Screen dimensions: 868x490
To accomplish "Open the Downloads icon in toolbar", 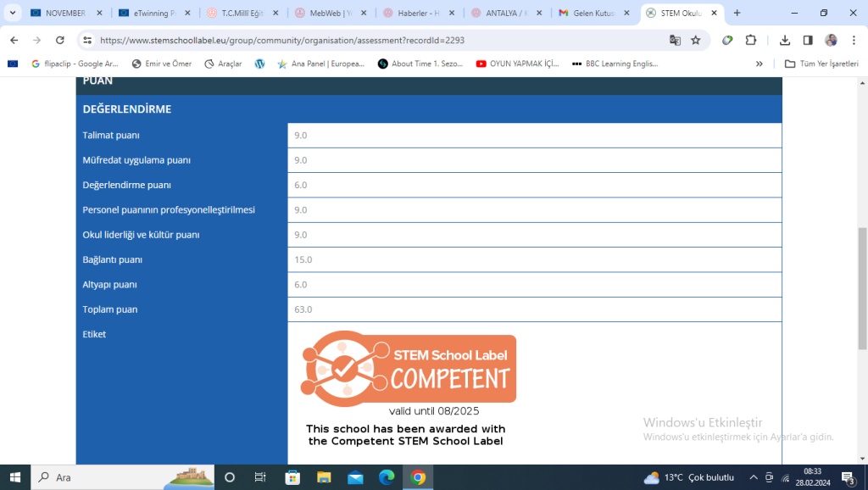I will (x=784, y=40).
